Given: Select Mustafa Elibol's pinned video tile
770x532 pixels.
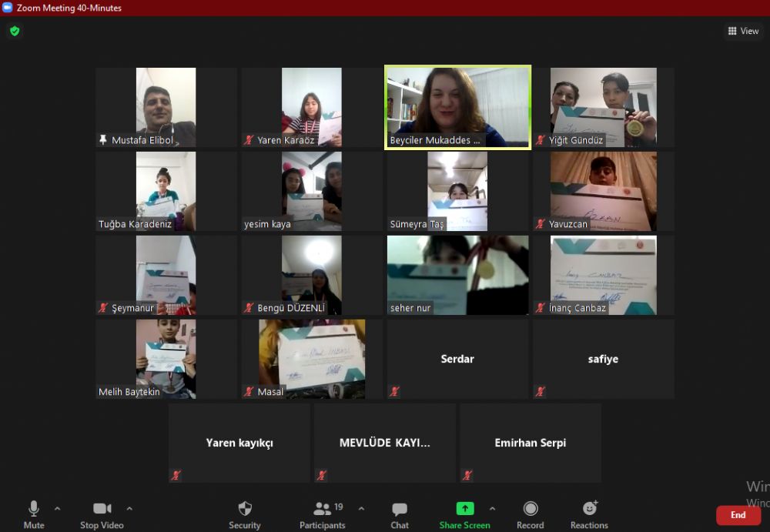Looking at the screenshot, I should click(166, 107).
